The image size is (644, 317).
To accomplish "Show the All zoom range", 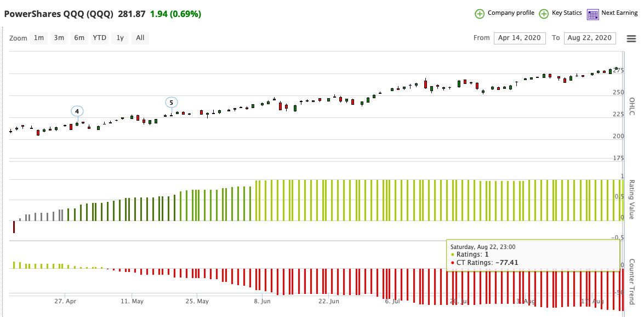I will pyautogui.click(x=140, y=38).
